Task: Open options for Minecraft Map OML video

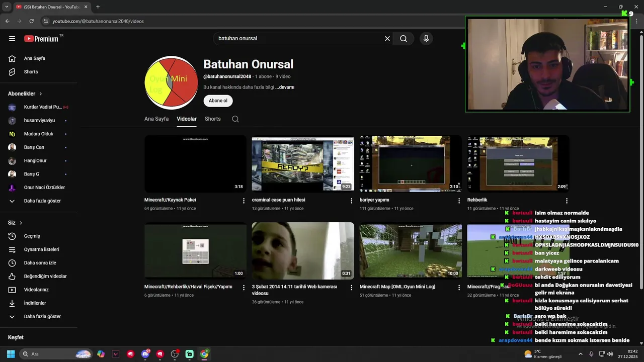Action: click(459, 288)
